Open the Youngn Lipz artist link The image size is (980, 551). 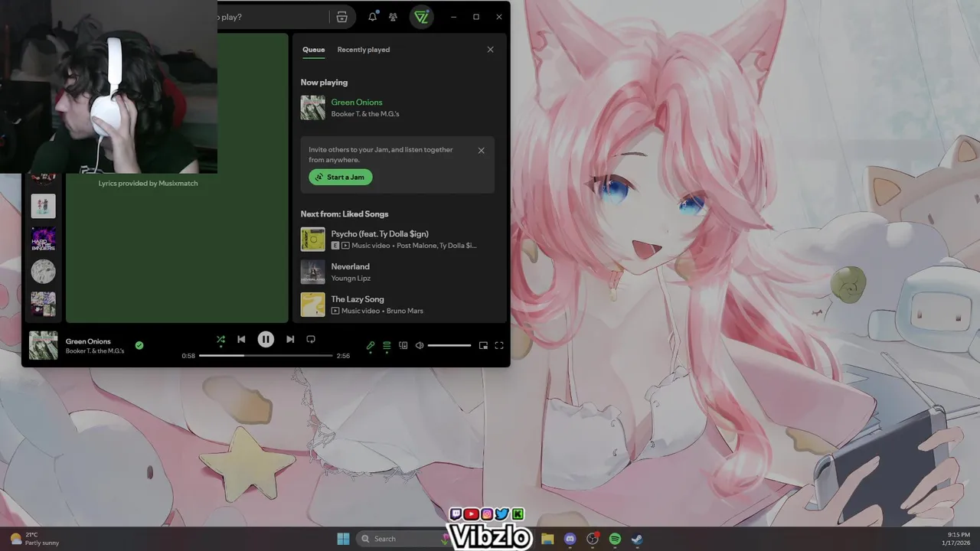point(351,279)
